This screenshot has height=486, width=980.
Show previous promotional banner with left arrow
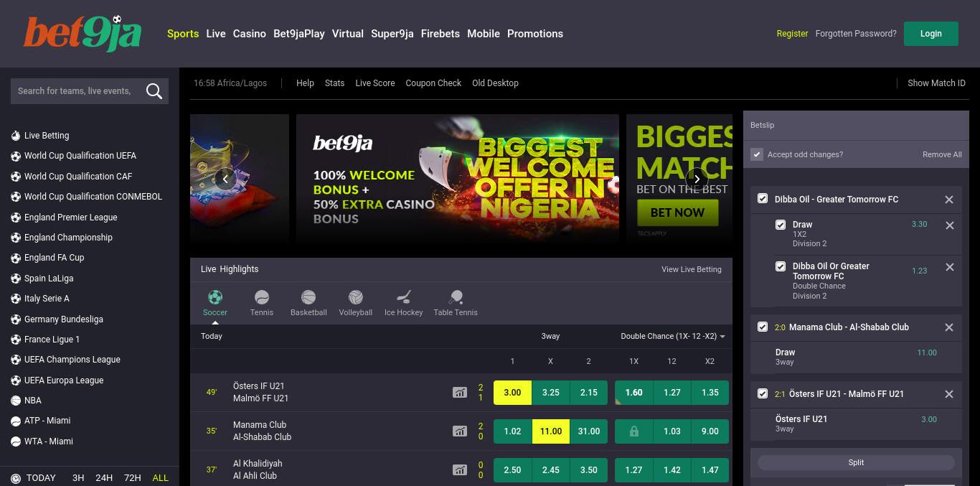225,179
